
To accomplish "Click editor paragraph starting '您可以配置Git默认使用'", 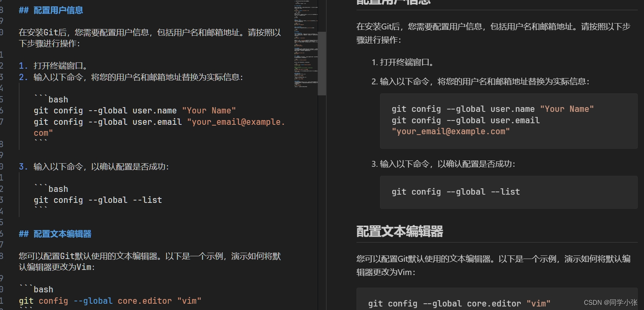I will pos(150,262).
